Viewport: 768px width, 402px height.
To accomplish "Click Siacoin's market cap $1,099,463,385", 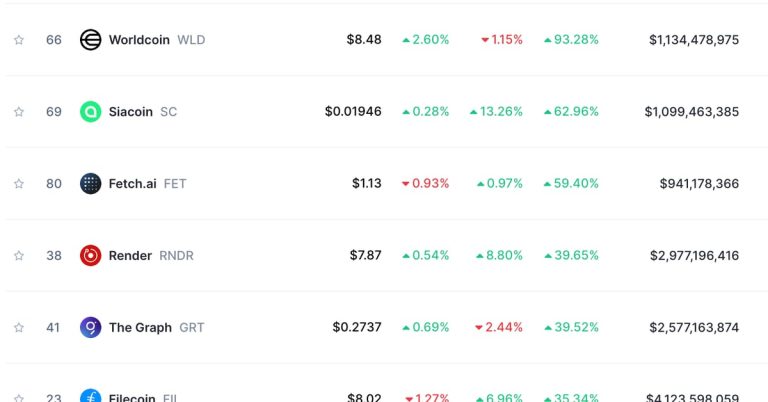I will (x=692, y=112).
